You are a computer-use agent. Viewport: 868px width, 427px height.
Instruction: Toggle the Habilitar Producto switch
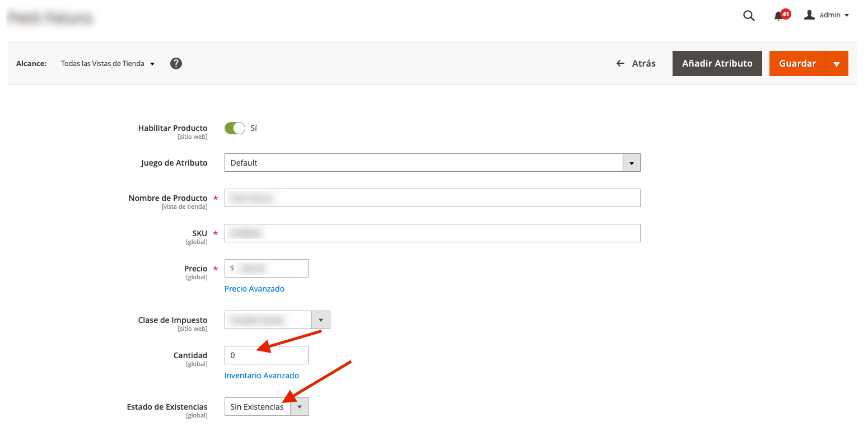point(235,128)
